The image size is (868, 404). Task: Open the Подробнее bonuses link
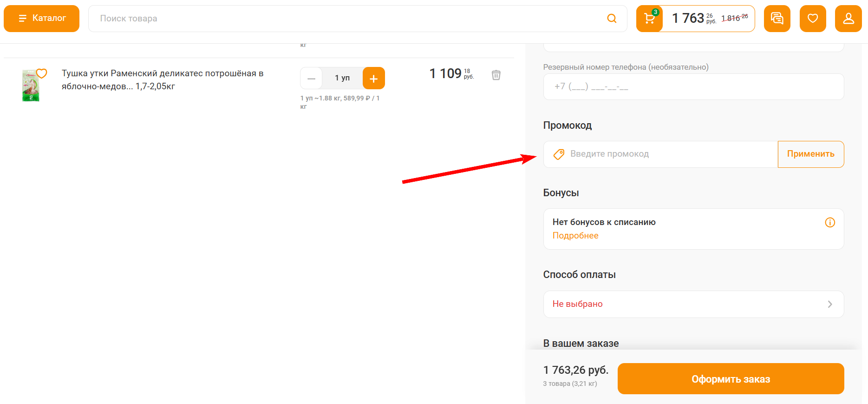click(575, 236)
